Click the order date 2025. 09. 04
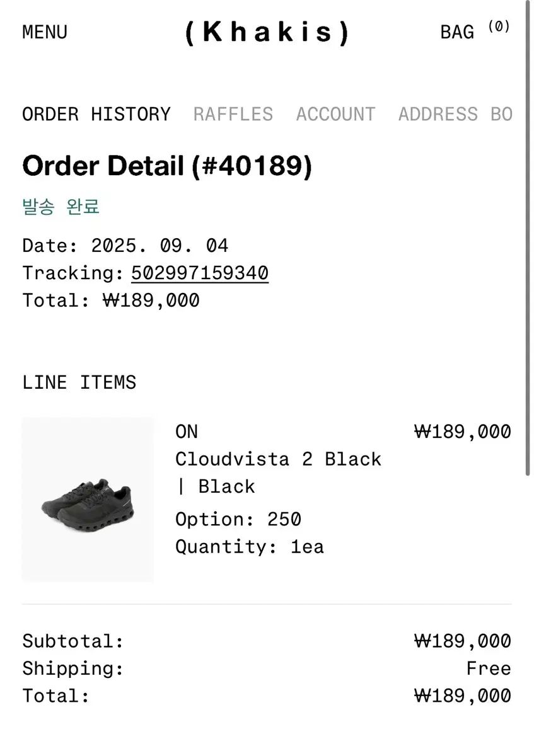534x756 pixels. pyautogui.click(x=160, y=246)
